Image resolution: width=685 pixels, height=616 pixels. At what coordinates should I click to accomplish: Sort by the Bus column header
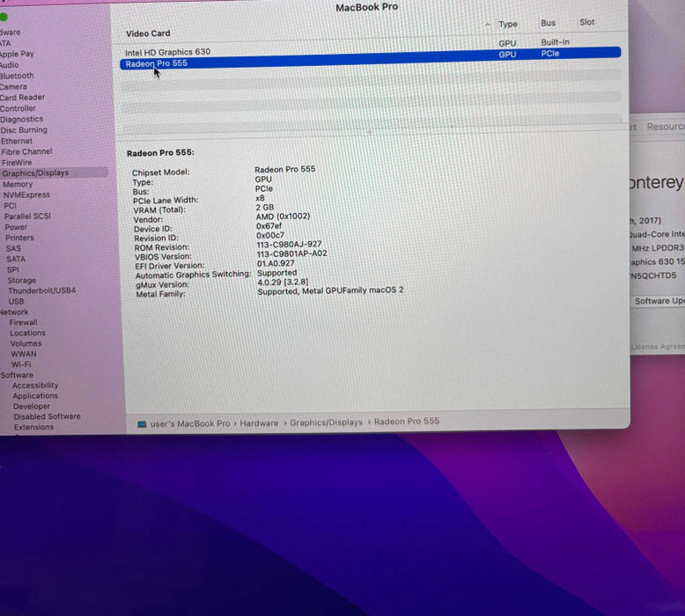click(548, 23)
